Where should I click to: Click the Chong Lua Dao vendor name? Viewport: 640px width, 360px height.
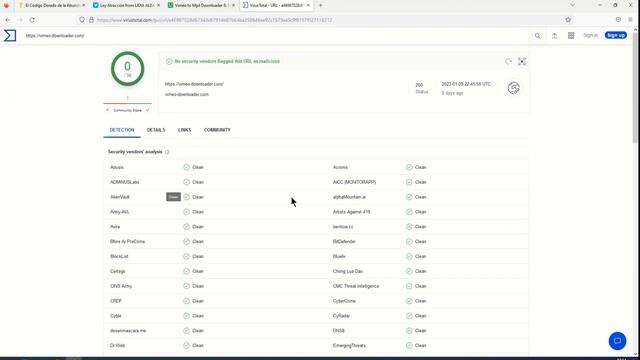tap(348, 271)
